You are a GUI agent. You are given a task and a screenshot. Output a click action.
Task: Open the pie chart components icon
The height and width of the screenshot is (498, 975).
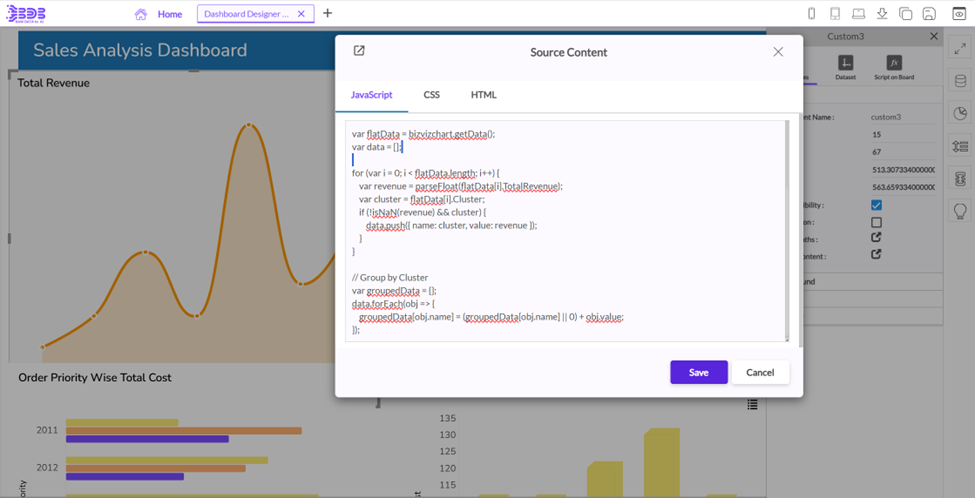960,113
